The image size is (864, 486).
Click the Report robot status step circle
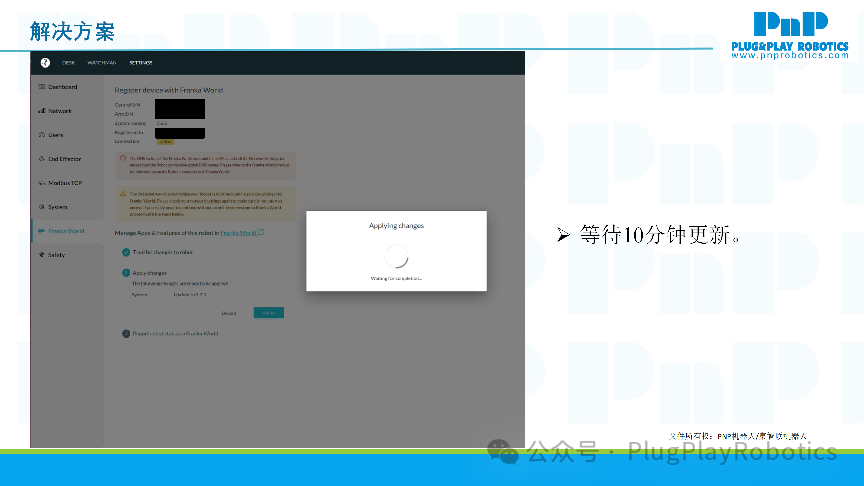tap(126, 333)
